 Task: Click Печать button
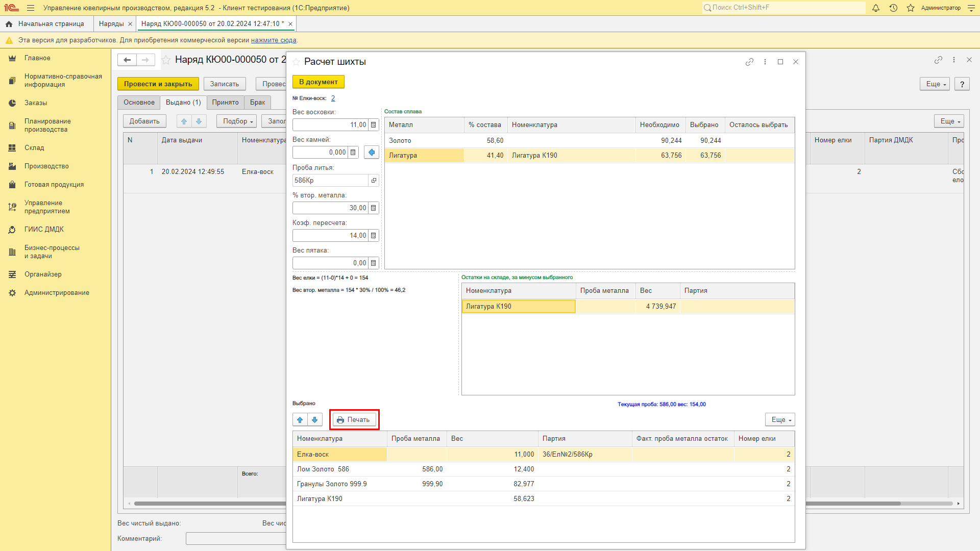coord(354,419)
